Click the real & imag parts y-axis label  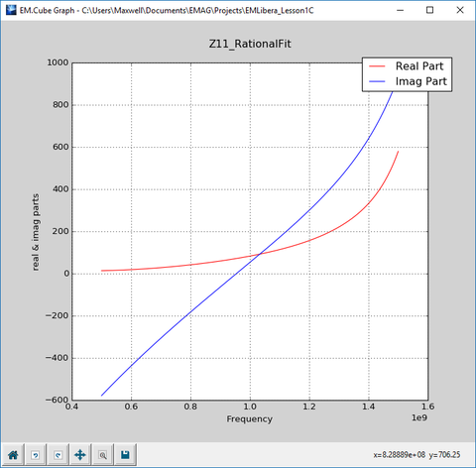(36, 232)
